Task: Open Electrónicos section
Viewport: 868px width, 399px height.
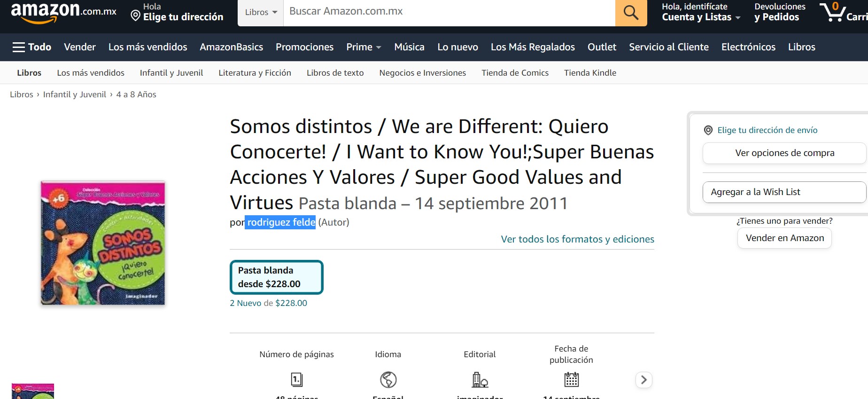Action: coord(748,47)
